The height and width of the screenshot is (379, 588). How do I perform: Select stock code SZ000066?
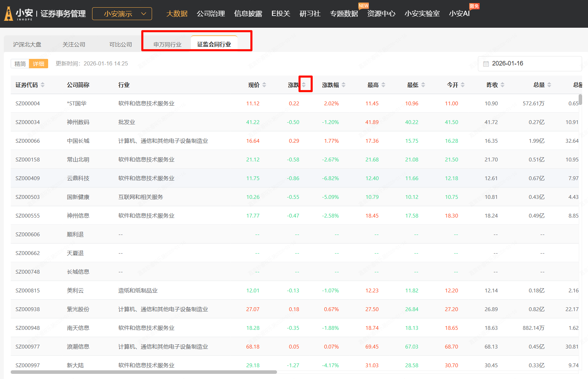[28, 141]
